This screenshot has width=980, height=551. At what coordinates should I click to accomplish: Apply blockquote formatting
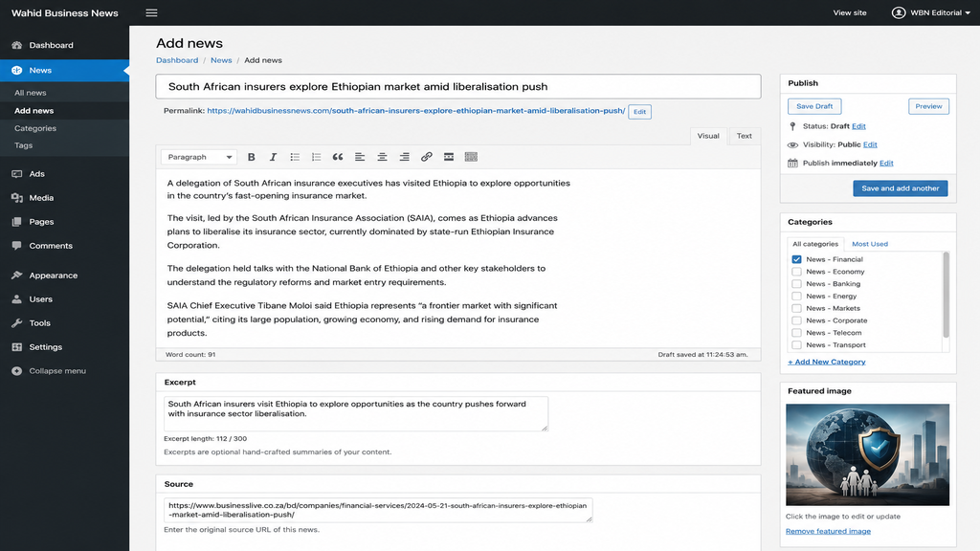point(338,157)
